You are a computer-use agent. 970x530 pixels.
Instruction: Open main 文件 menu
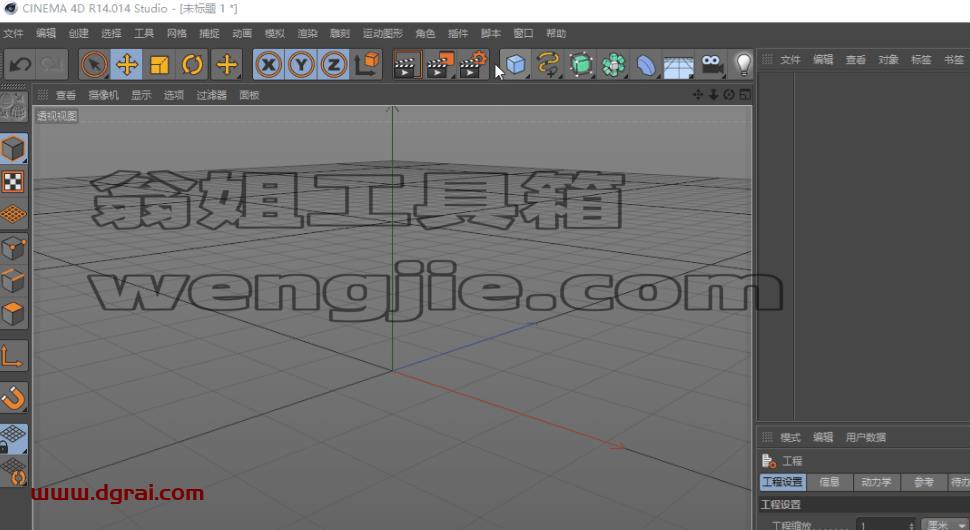point(13,33)
